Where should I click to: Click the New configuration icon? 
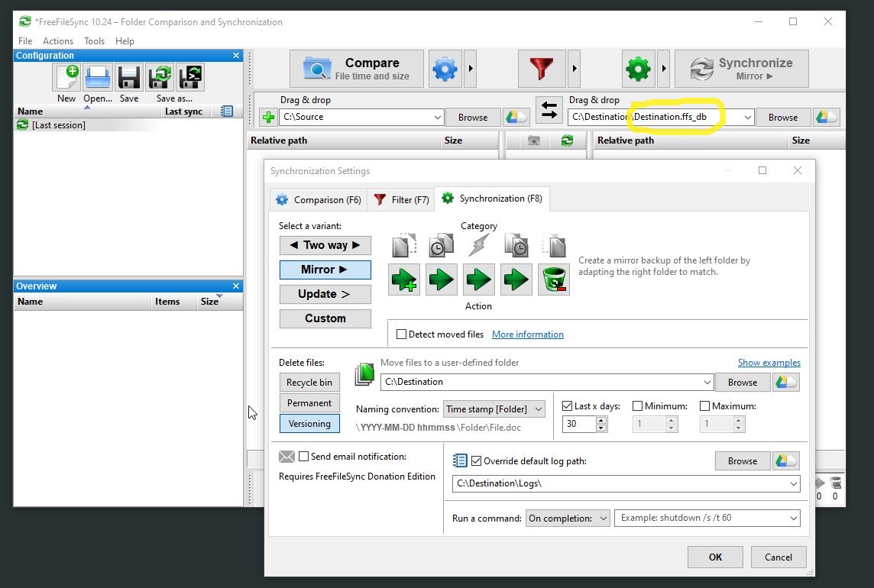click(x=67, y=77)
